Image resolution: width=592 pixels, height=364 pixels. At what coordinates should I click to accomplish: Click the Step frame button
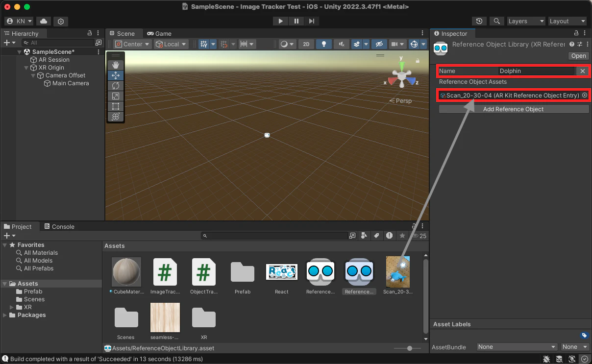point(312,21)
